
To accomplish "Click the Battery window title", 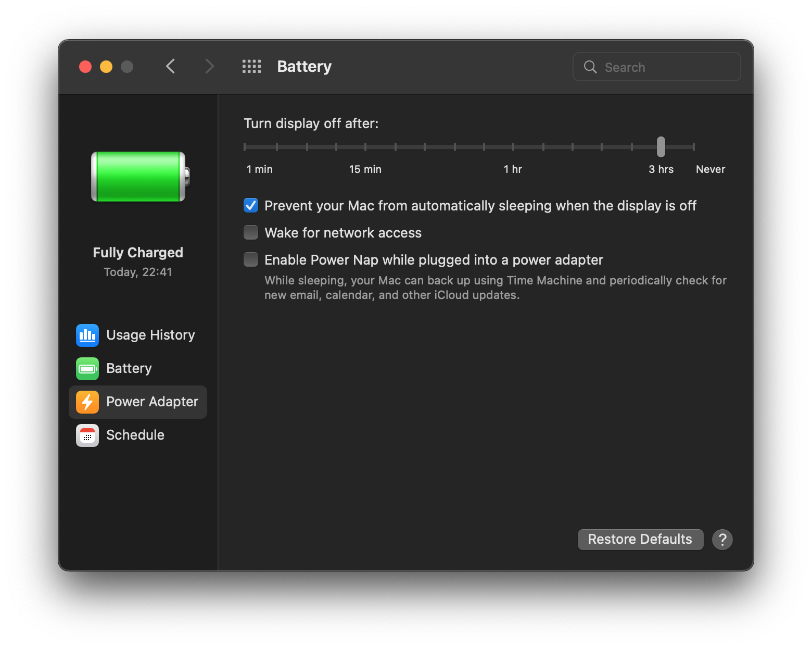I will 304,67.
